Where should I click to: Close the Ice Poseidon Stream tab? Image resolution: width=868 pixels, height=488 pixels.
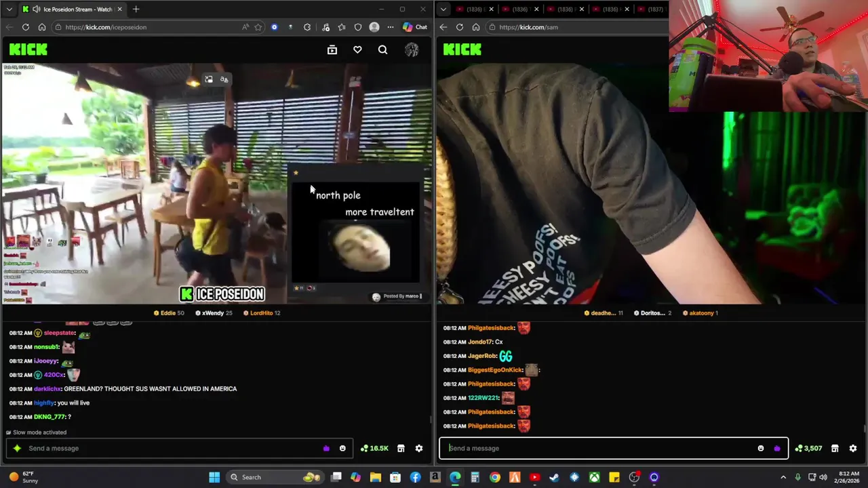click(x=119, y=9)
